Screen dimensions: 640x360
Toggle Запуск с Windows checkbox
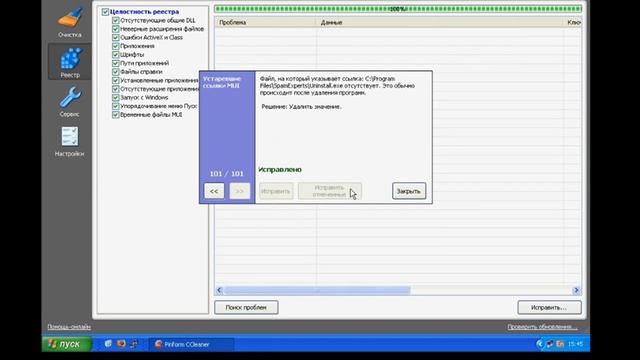tap(116, 98)
